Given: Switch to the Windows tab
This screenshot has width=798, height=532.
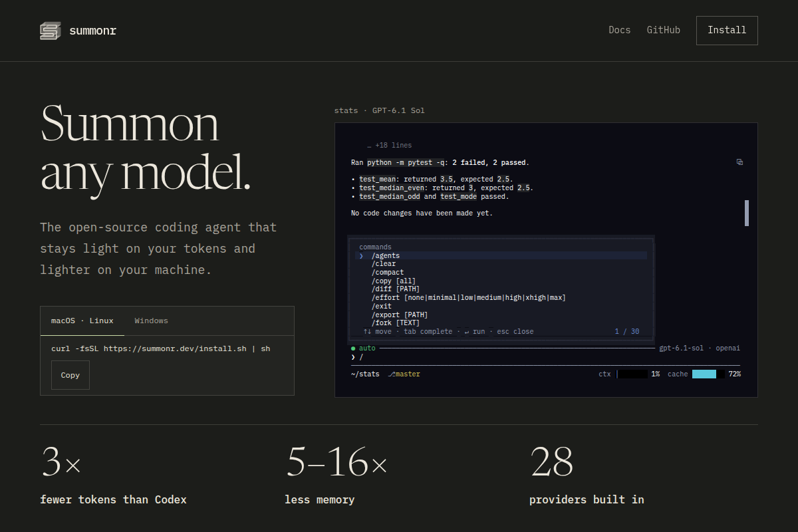Looking at the screenshot, I should (x=152, y=321).
